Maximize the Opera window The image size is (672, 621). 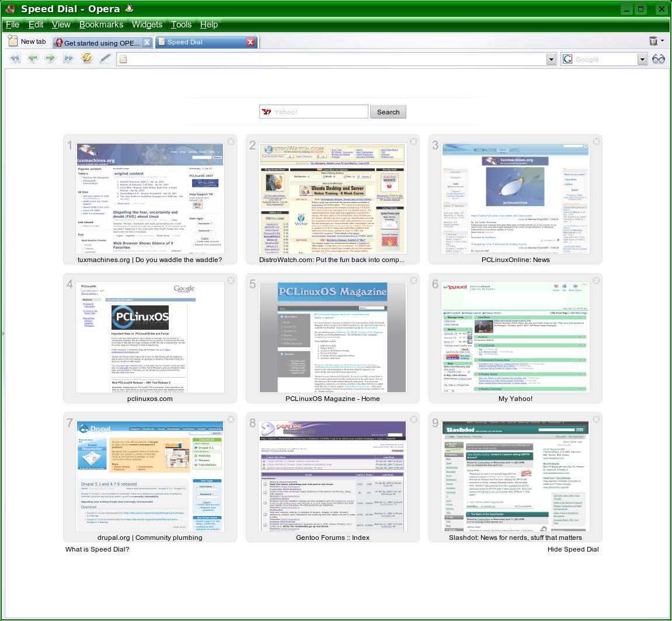point(641,9)
